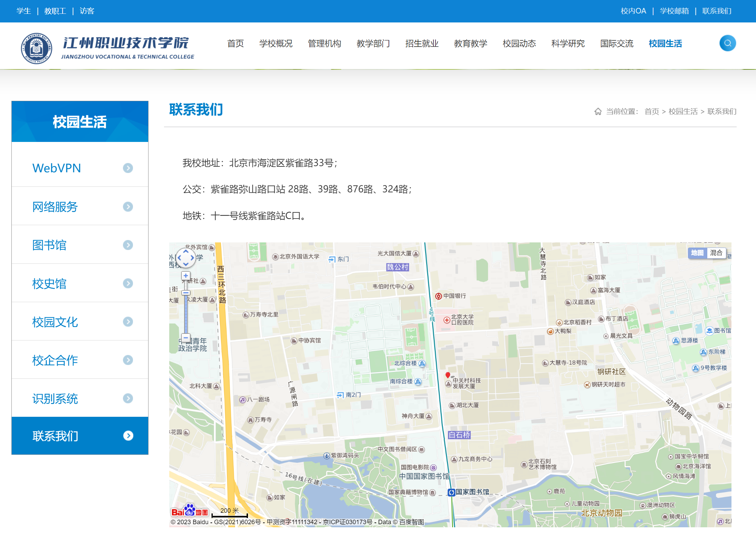Open the 校园动态 navigation menu
Viewport: 756px width, 548px height.
(x=519, y=44)
